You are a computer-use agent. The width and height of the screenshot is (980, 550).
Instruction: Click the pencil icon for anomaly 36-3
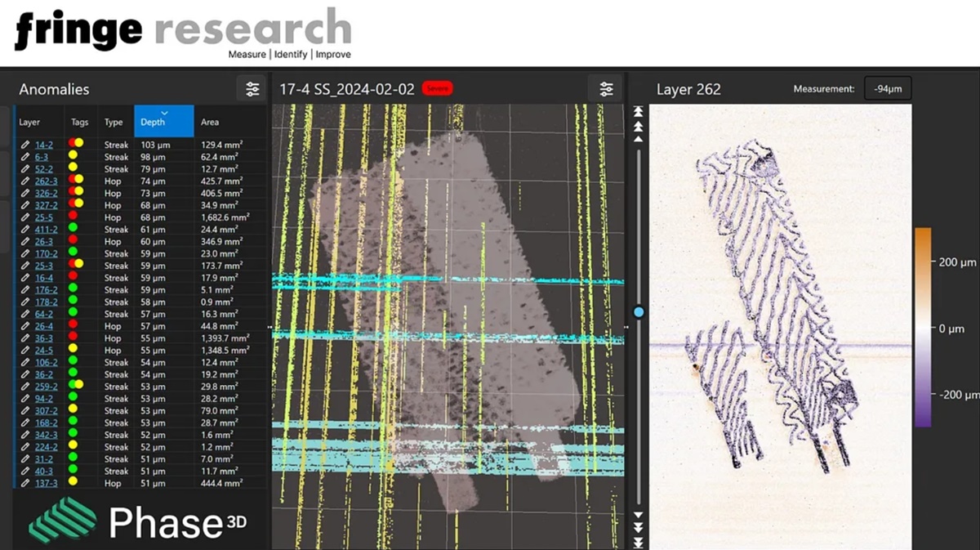(25, 338)
